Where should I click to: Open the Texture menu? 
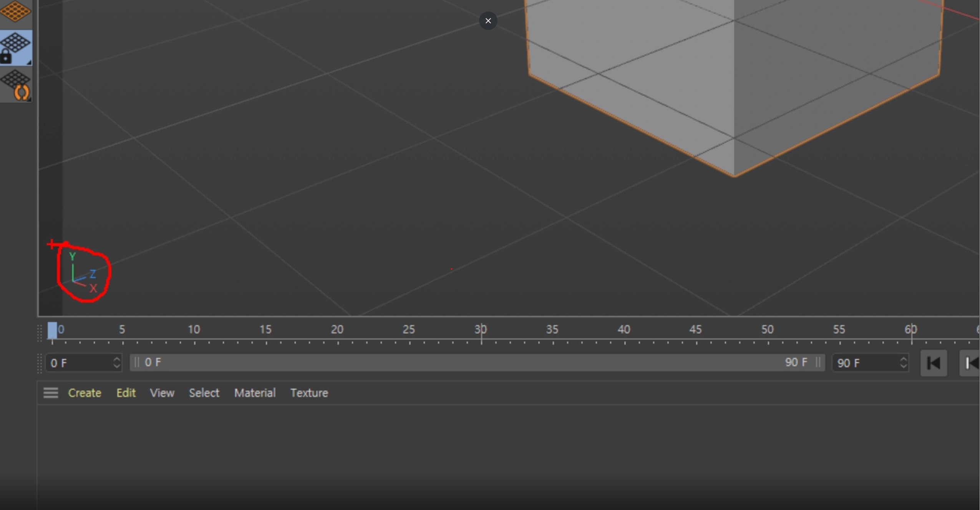click(x=309, y=393)
